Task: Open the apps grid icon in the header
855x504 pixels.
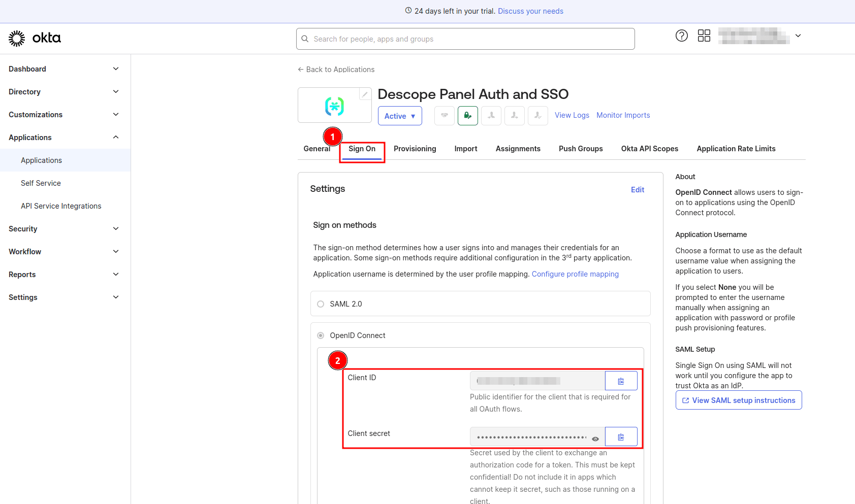Action: (x=704, y=36)
